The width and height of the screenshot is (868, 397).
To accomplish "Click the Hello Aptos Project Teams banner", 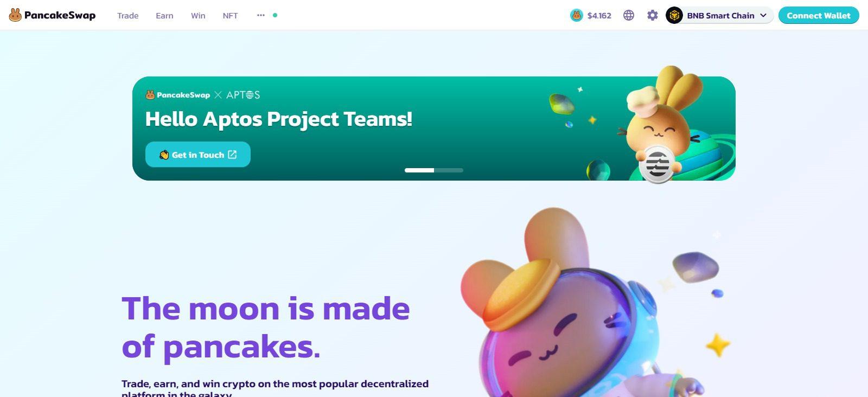I will pyautogui.click(x=434, y=129).
